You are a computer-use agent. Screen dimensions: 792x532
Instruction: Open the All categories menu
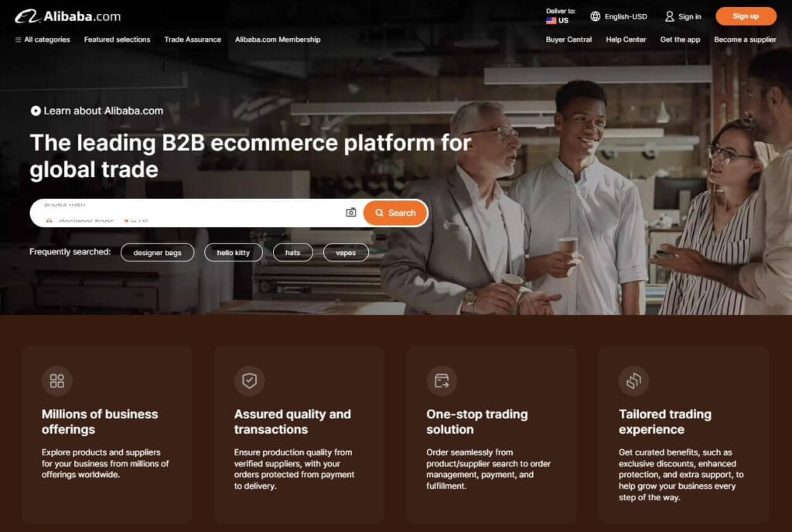43,39
